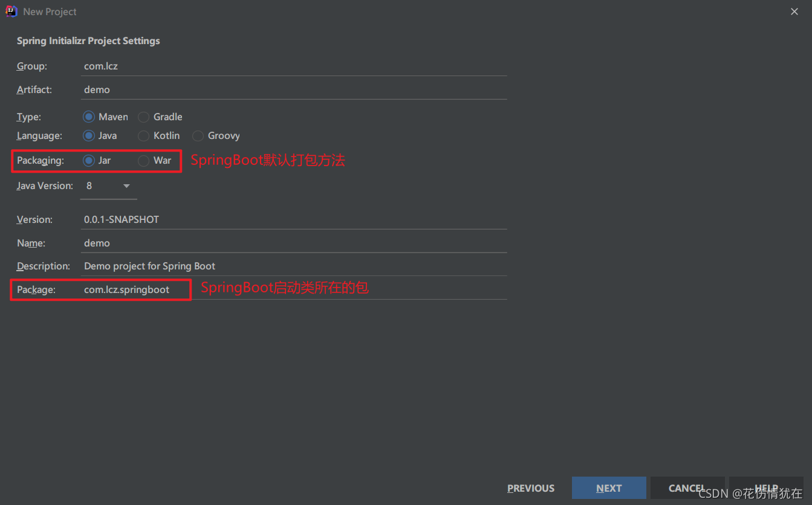Click the CANCEL button

[x=687, y=488]
